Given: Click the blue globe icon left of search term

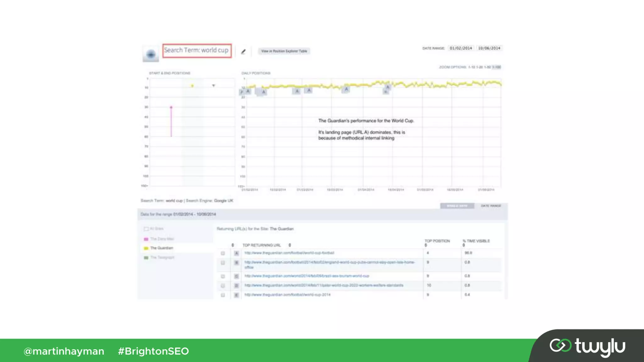Looking at the screenshot, I should 151,54.
